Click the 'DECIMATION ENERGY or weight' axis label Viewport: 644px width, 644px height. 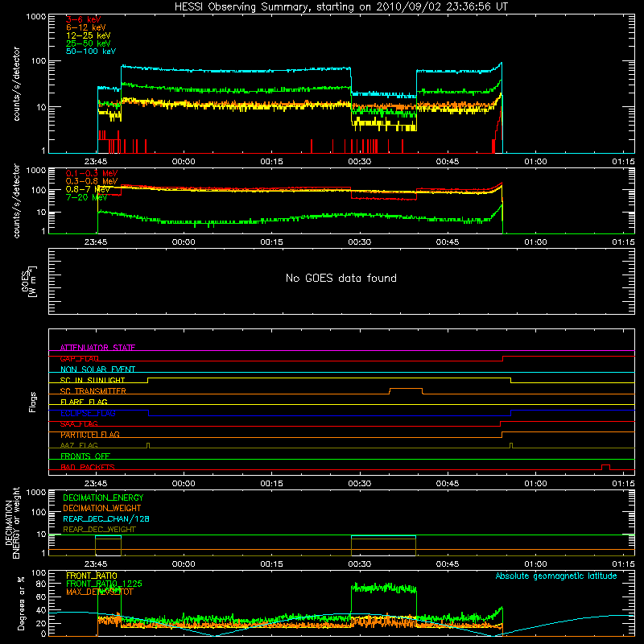pos(12,522)
